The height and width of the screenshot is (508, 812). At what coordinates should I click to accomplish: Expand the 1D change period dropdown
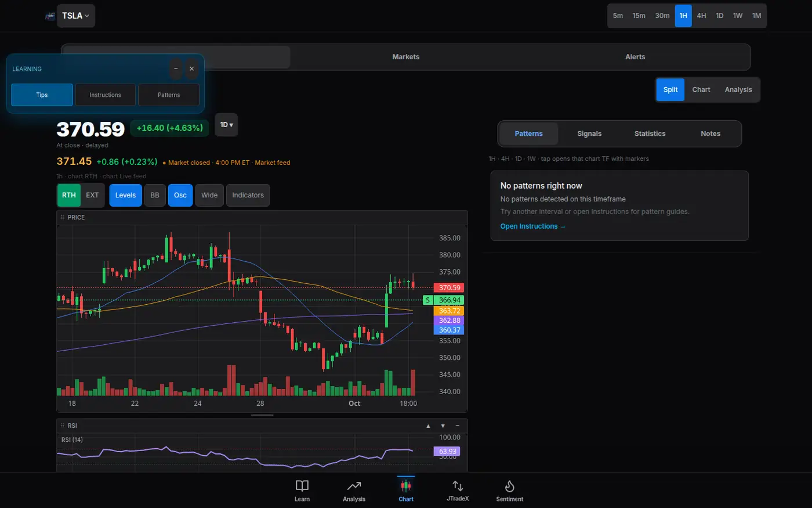point(226,125)
